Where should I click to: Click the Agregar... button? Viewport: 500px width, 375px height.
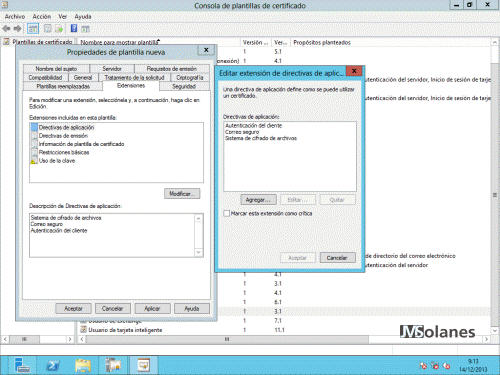click(x=258, y=200)
